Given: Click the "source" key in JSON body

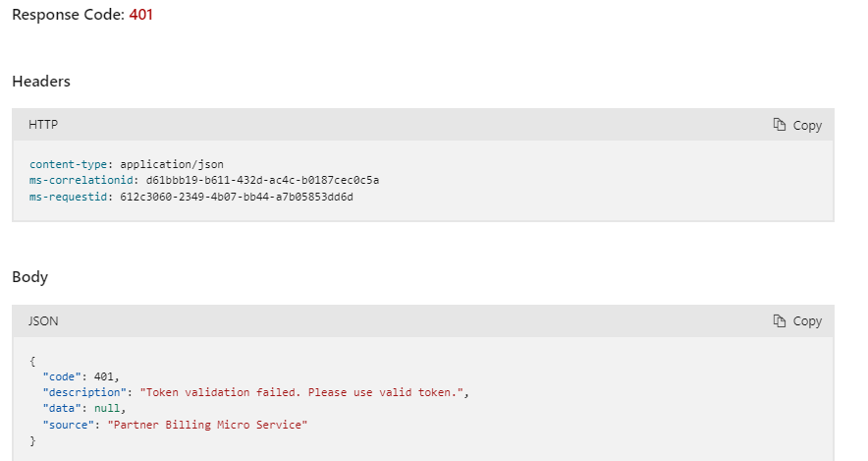Looking at the screenshot, I should [x=68, y=425].
